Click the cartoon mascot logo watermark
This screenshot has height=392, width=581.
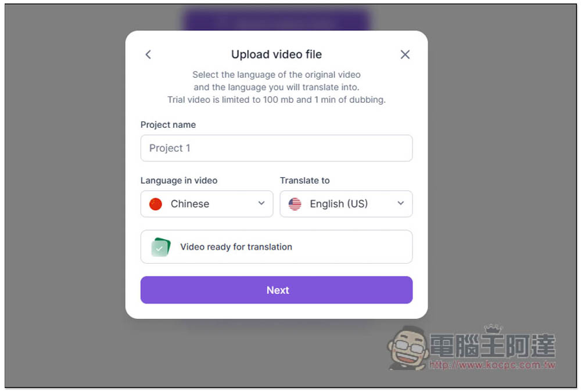[x=408, y=348]
